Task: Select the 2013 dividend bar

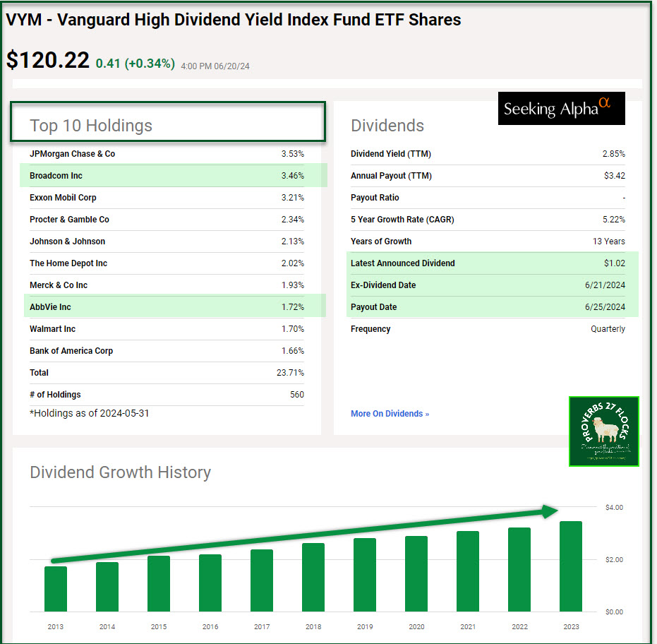Action: [x=56, y=588]
